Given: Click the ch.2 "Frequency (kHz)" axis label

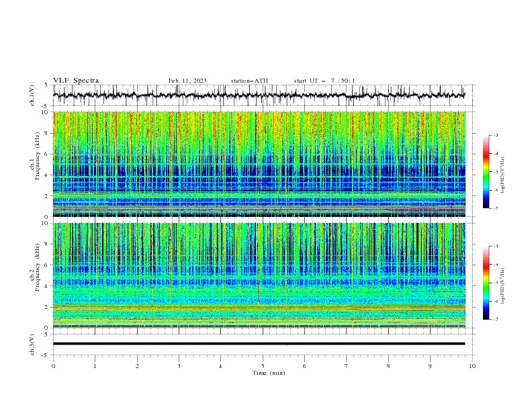Looking at the screenshot, I should pos(37,267).
